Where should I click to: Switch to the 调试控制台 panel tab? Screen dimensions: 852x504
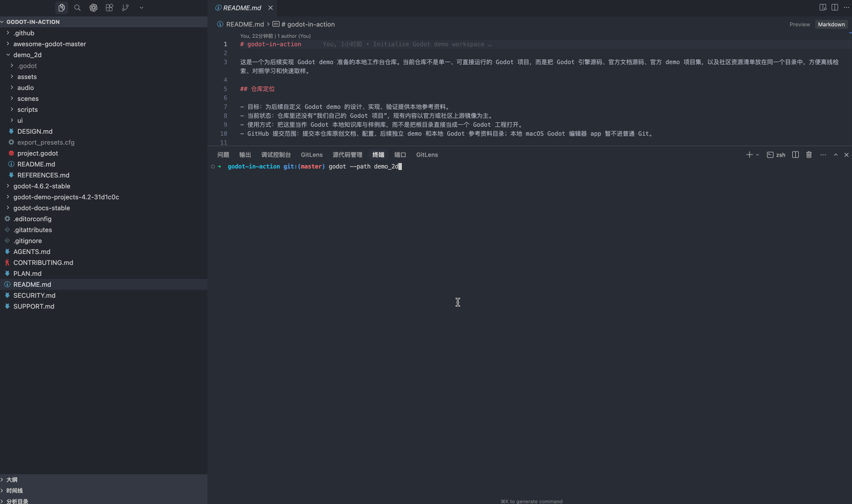click(276, 155)
